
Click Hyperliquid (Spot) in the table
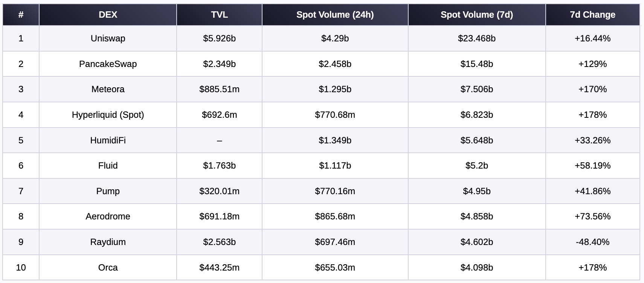108,115
